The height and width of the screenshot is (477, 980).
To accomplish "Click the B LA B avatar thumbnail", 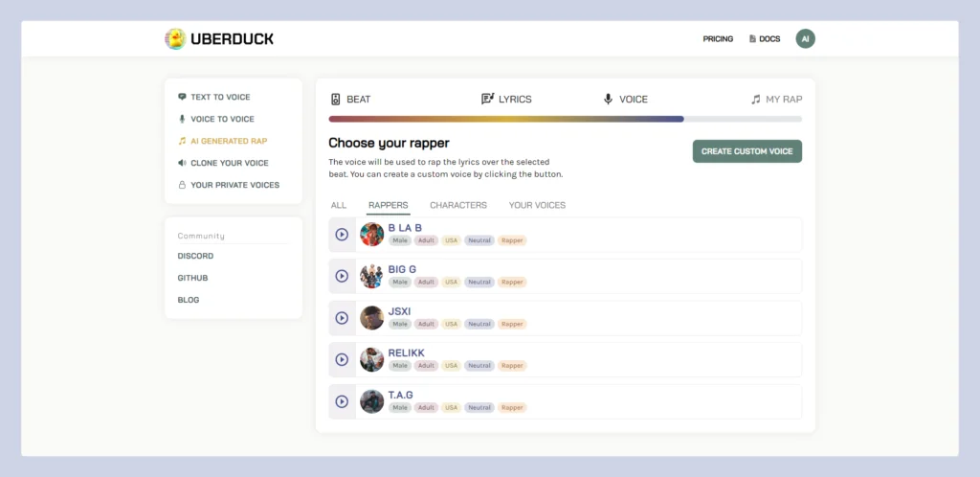I will [x=372, y=235].
